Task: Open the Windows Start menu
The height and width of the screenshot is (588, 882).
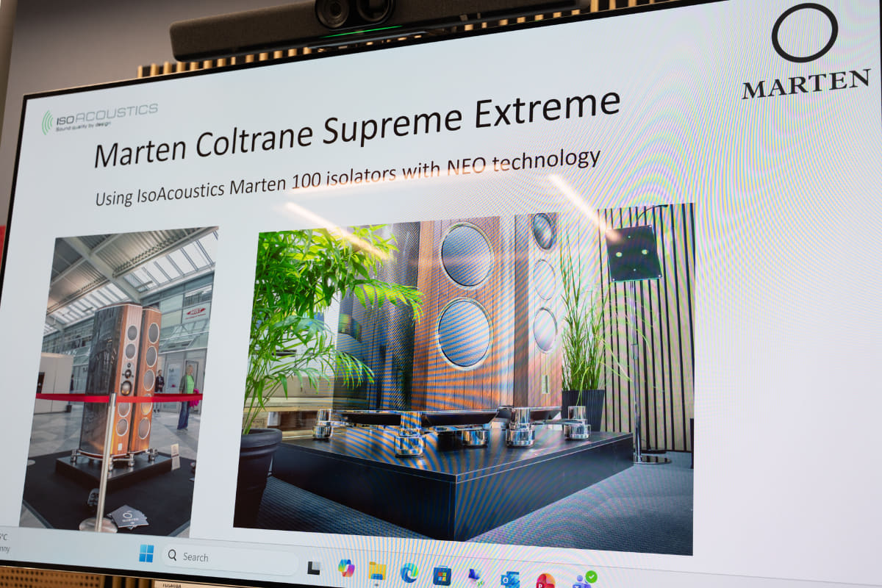Action: (x=146, y=553)
